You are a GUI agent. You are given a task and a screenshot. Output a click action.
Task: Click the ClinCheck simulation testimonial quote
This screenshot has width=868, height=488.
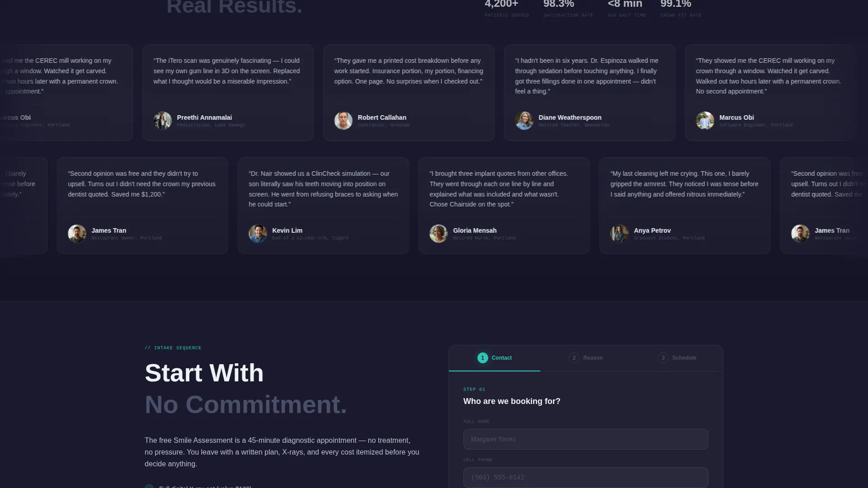tap(323, 189)
